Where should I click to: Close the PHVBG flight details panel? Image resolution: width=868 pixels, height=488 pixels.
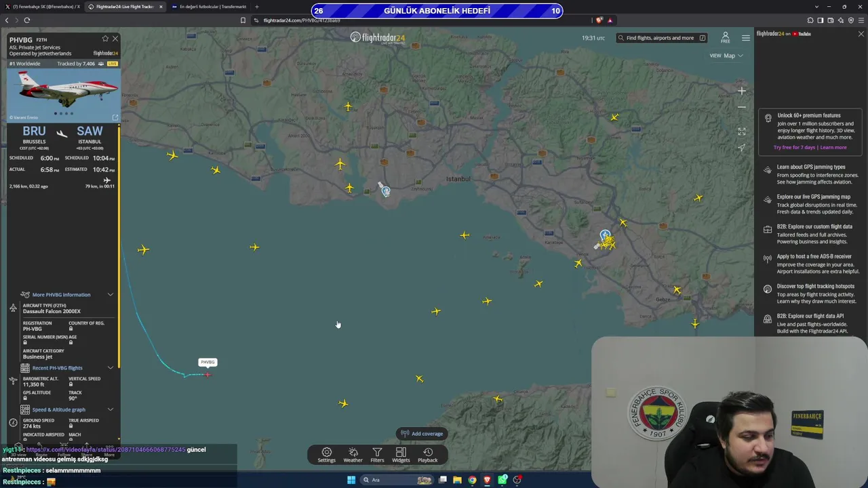pos(115,39)
